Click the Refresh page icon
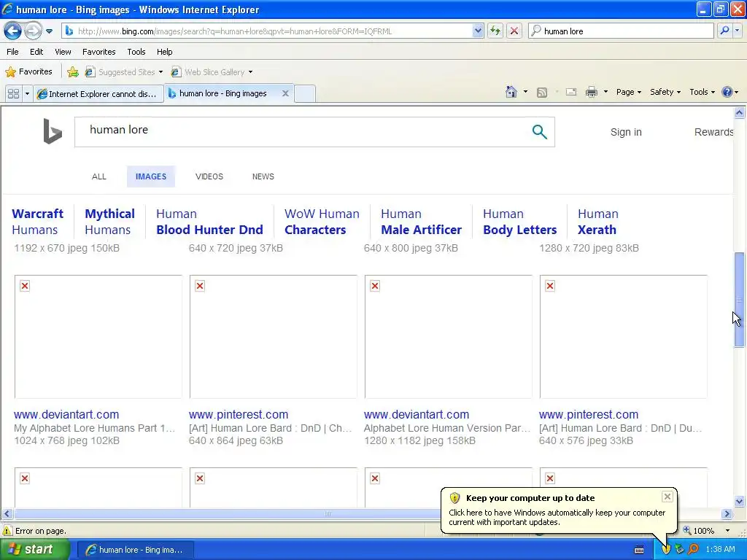 click(495, 31)
